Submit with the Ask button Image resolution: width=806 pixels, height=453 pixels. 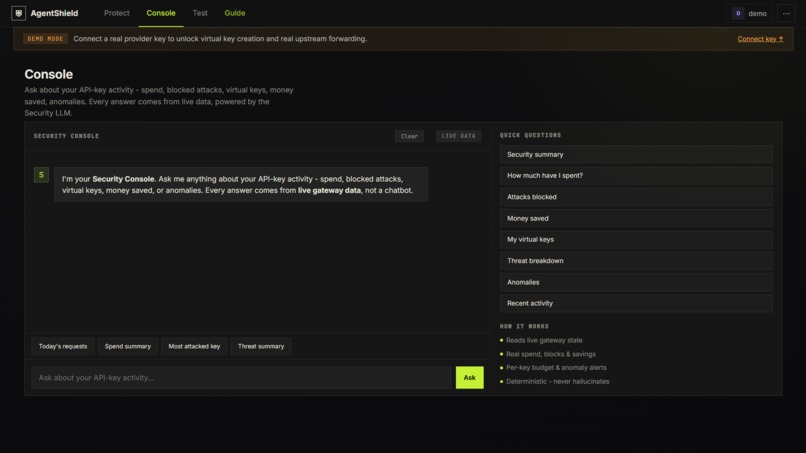(x=469, y=378)
